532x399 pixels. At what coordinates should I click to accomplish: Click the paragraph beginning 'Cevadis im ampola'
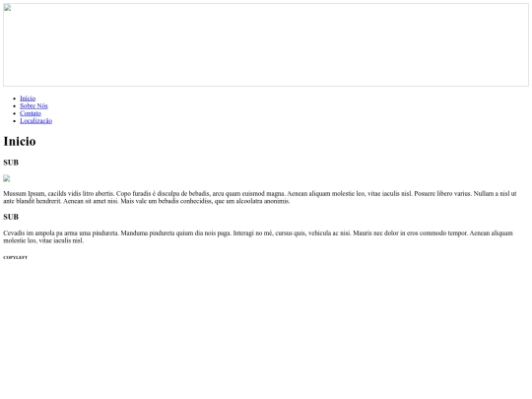pos(258,236)
